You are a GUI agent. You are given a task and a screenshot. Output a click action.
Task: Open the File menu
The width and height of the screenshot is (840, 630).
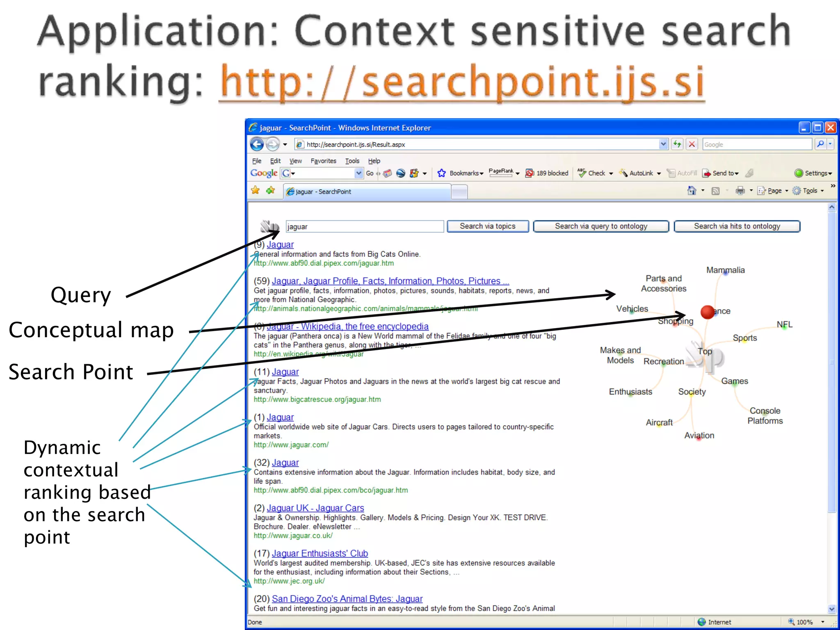pos(257,161)
